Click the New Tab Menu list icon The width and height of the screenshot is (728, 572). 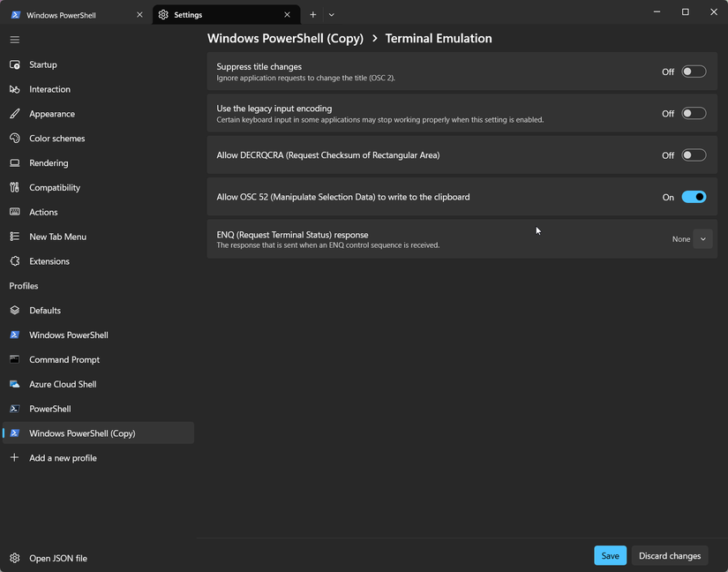(x=15, y=237)
